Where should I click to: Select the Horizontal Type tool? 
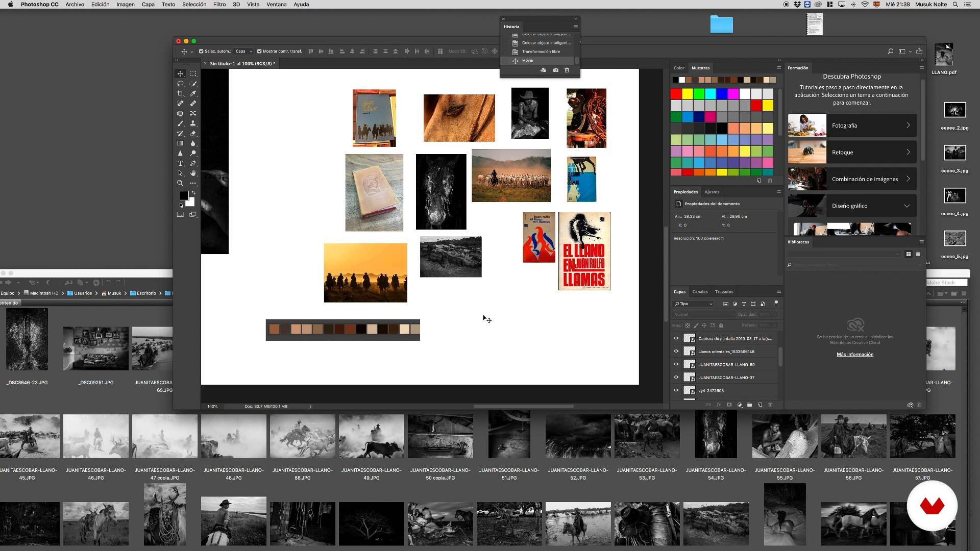coord(180,163)
